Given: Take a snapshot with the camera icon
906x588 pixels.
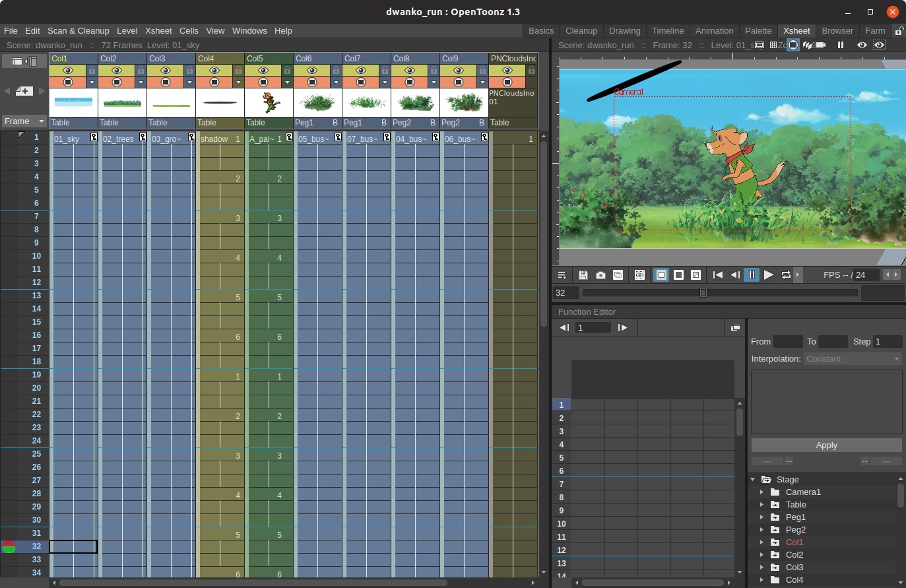Looking at the screenshot, I should tap(600, 275).
